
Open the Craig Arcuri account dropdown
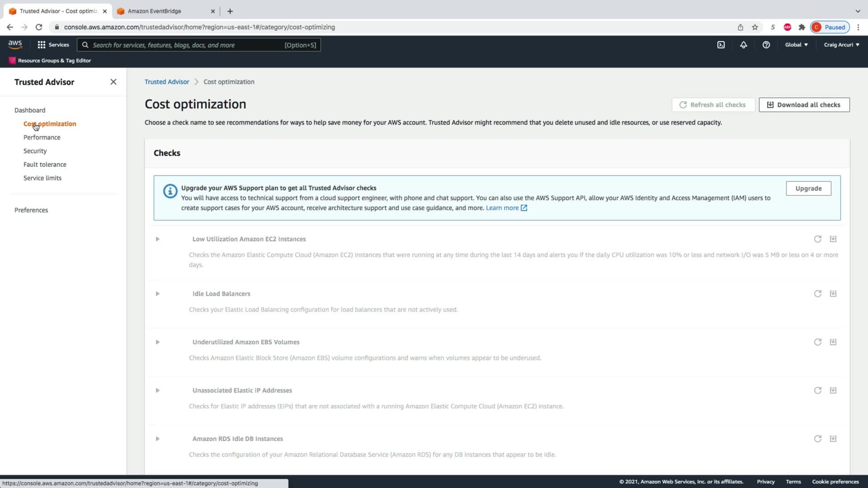tap(841, 45)
